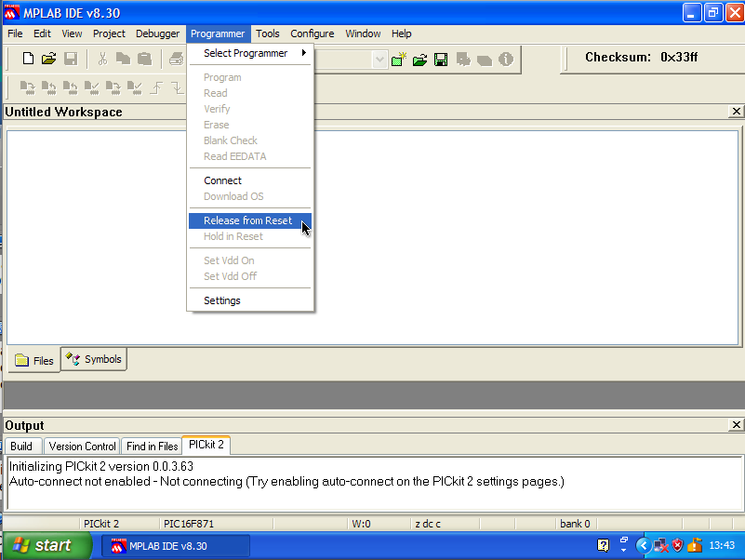The height and width of the screenshot is (560, 745).
Task: Click the folder icon on Files tab
Action: (21, 360)
